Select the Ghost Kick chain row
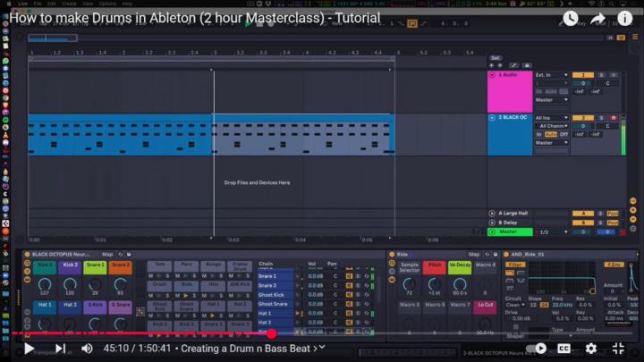This screenshot has width=644, height=362. coord(275,295)
